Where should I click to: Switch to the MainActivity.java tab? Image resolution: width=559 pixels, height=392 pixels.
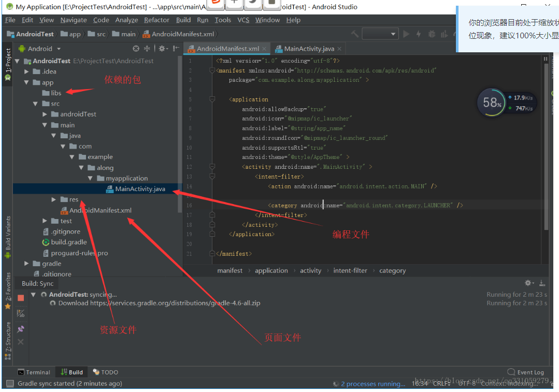coord(309,49)
